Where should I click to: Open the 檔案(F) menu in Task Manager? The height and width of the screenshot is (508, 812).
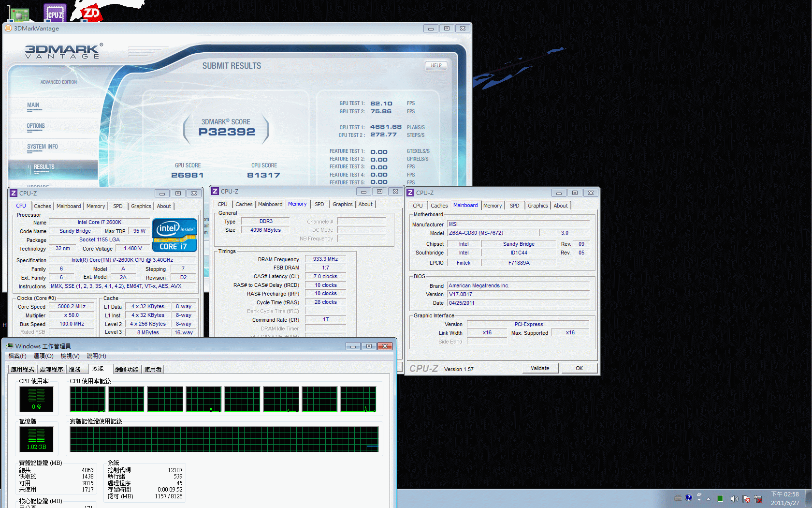coord(17,356)
